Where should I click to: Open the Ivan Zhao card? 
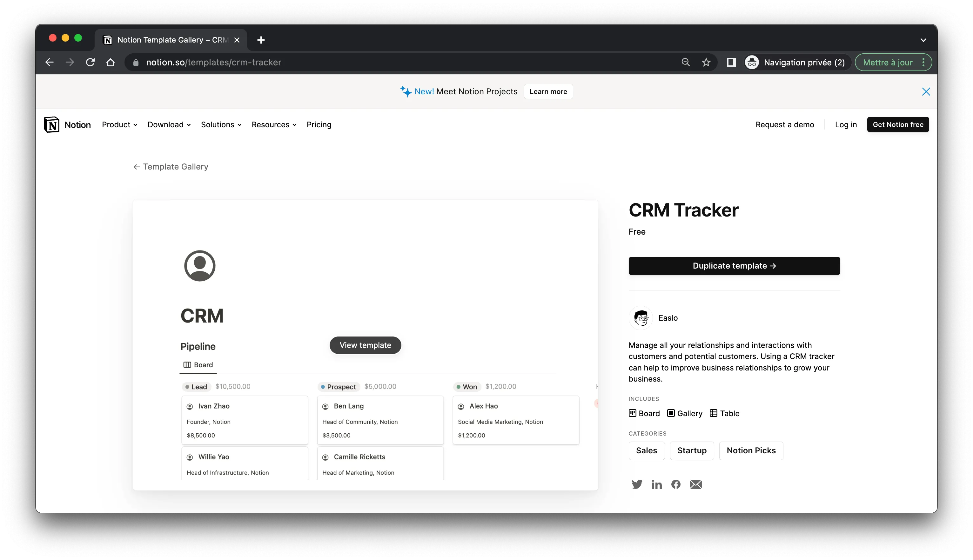pos(245,420)
